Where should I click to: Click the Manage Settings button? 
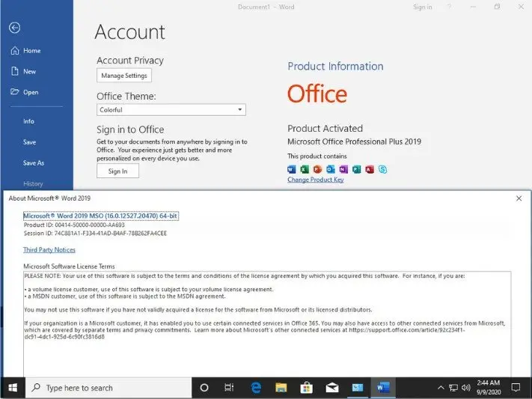124,76
